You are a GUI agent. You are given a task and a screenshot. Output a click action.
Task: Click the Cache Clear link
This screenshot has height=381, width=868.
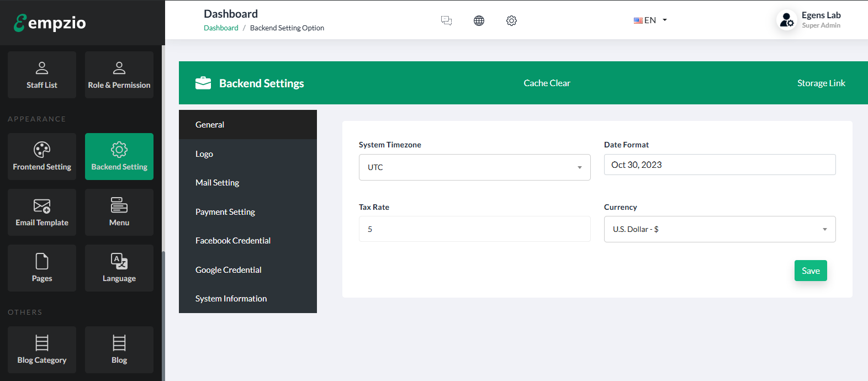547,83
